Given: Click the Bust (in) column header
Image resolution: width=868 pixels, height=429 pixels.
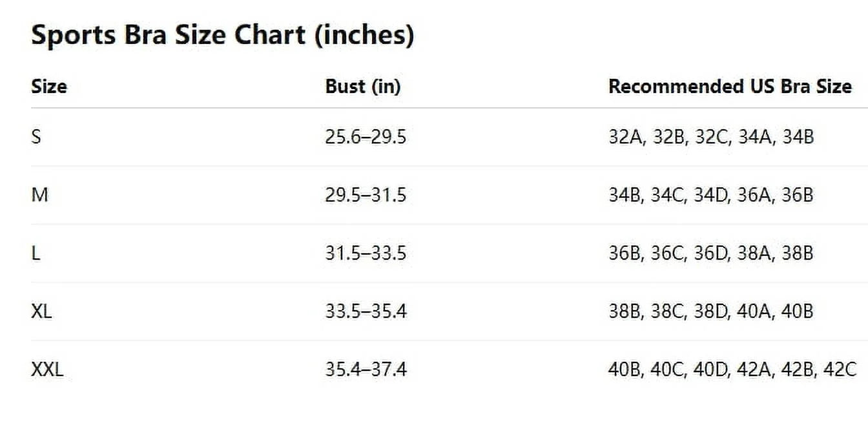Looking at the screenshot, I should click(362, 87).
